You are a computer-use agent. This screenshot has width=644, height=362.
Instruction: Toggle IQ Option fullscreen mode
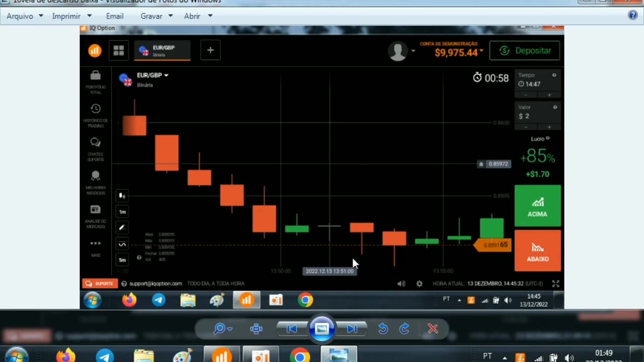[x=555, y=284]
